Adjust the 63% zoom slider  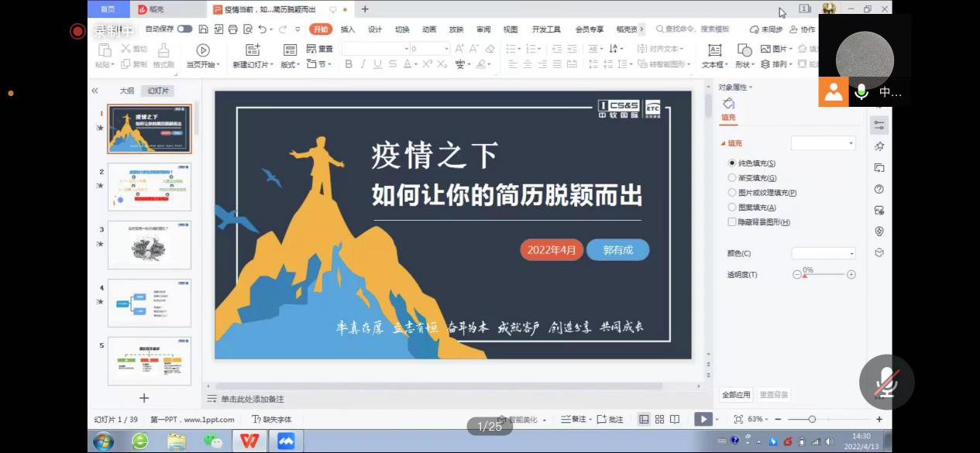pos(811,419)
